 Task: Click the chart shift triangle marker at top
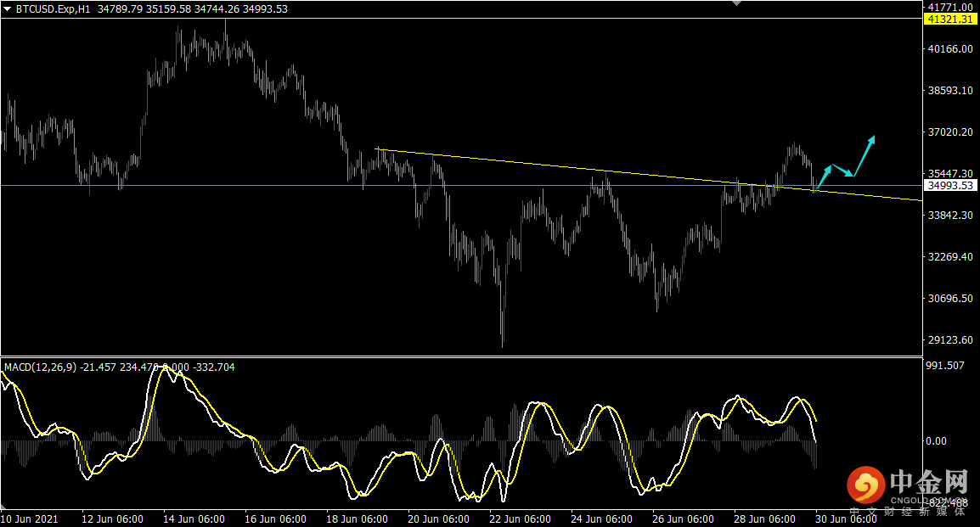coord(737,3)
